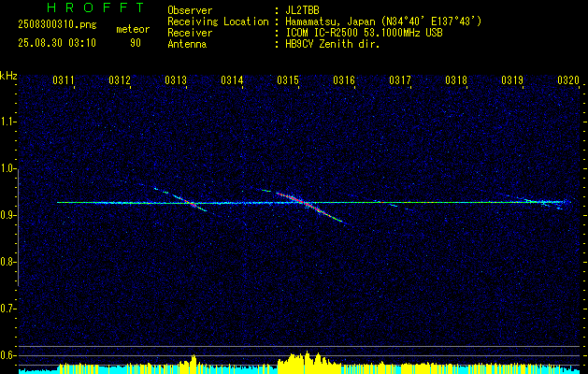Select Hamamatsu, Japan location text
Viewport: 588px width, 374px height.
(x=383, y=22)
